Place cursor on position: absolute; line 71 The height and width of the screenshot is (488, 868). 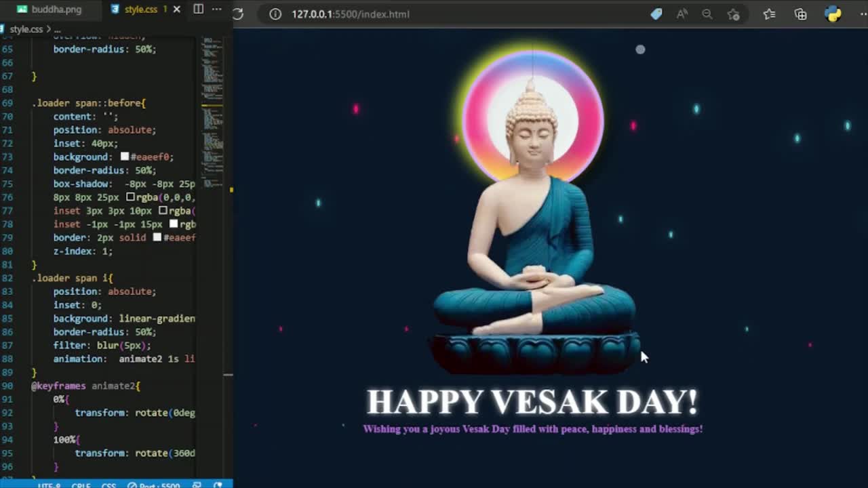pos(104,130)
